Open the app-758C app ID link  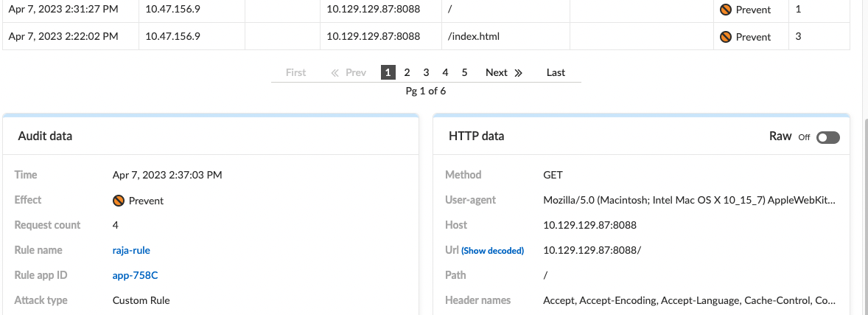tap(135, 275)
